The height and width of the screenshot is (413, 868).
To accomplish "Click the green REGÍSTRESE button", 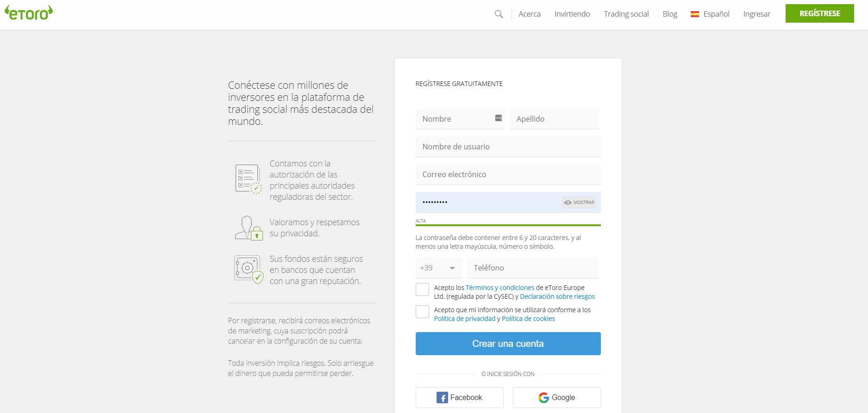I will point(820,13).
